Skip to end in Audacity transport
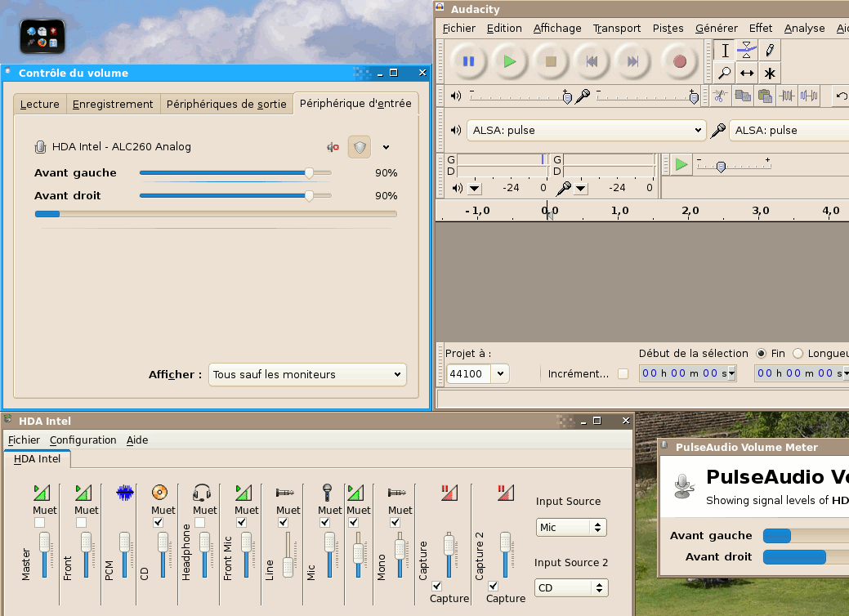The width and height of the screenshot is (849, 616). pyautogui.click(x=633, y=62)
